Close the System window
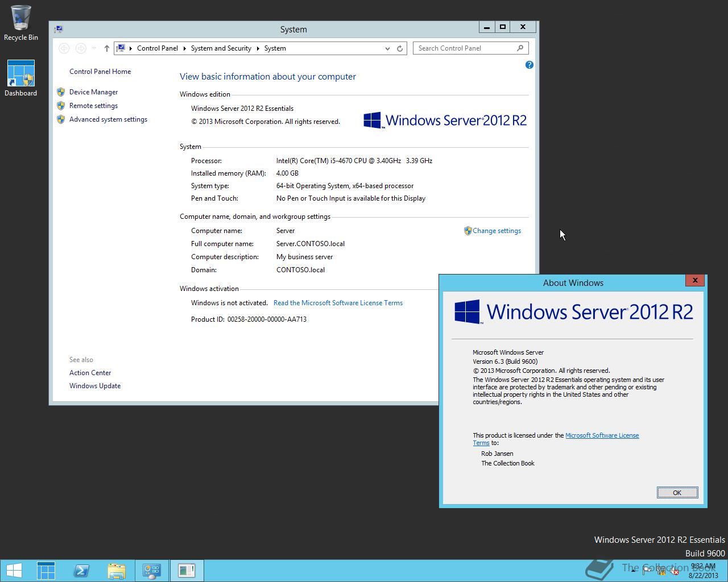Screen dimensions: 728x582 click(523, 27)
